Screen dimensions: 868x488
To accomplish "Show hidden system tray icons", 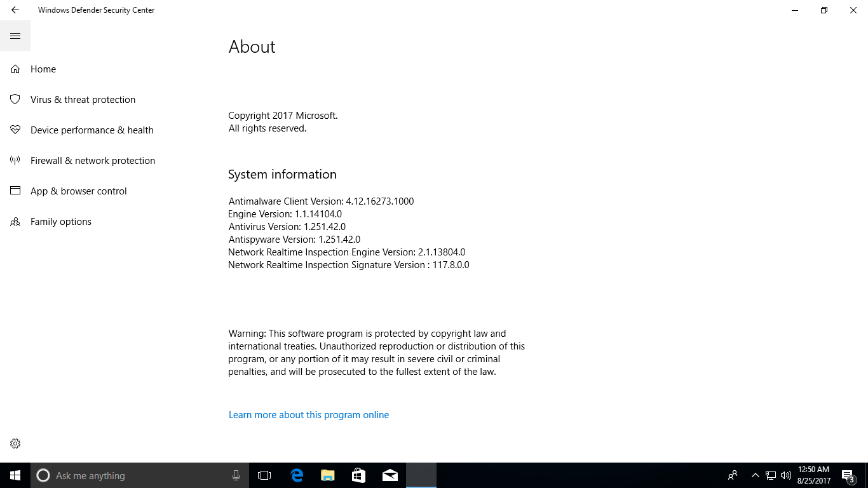I will 756,475.
